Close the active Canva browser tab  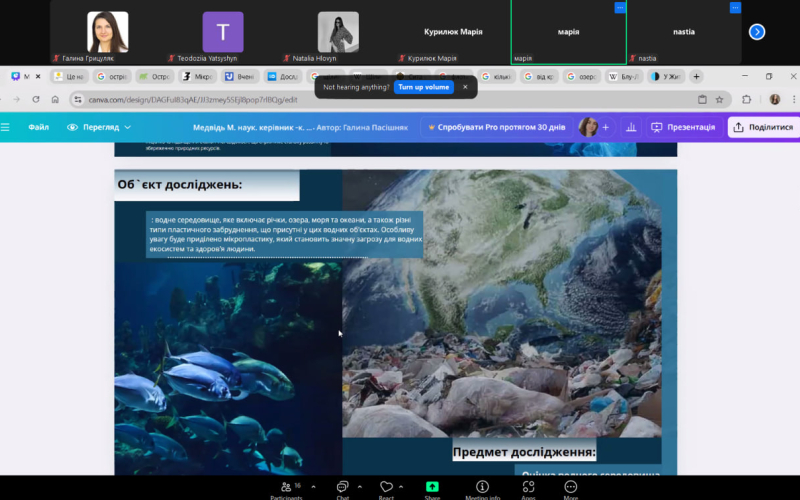[x=38, y=77]
